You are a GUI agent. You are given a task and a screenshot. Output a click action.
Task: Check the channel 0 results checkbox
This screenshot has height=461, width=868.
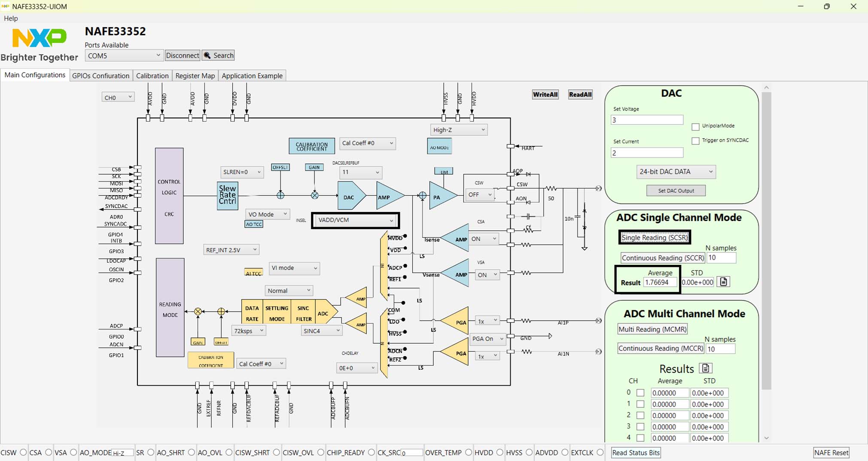point(640,393)
